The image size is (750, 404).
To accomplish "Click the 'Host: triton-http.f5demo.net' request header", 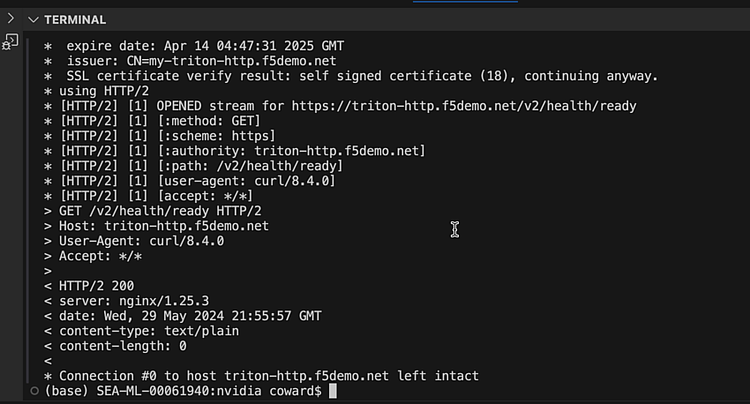I will tap(157, 226).
